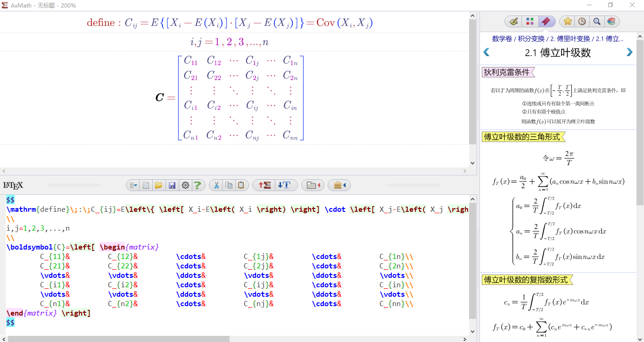
Task: Go to next handbook page with right chevron
Action: click(x=629, y=52)
